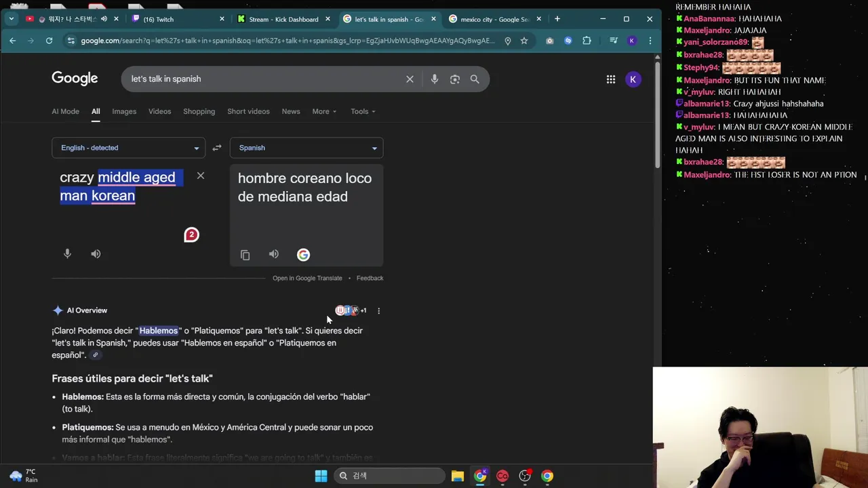The image size is (868, 488).
Task: Click the highlighted word Hablemos
Action: click(x=159, y=331)
